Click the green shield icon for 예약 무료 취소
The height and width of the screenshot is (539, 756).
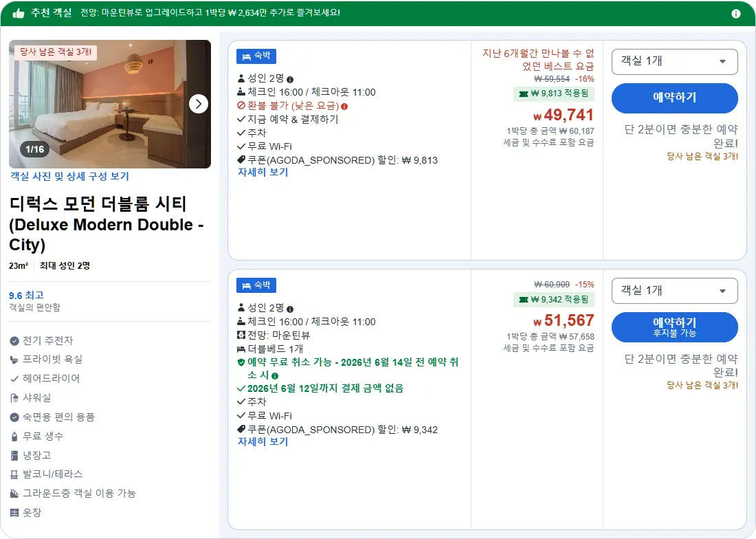[x=241, y=362]
